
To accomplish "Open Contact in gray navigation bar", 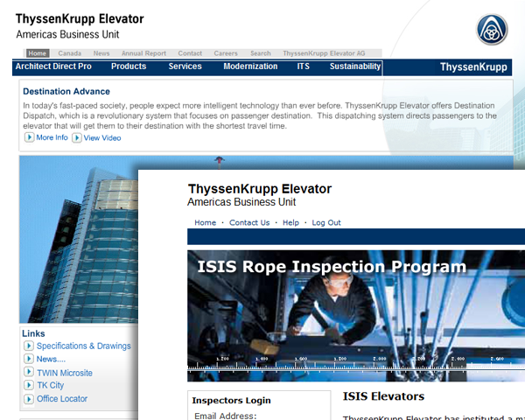I will click(x=190, y=53).
